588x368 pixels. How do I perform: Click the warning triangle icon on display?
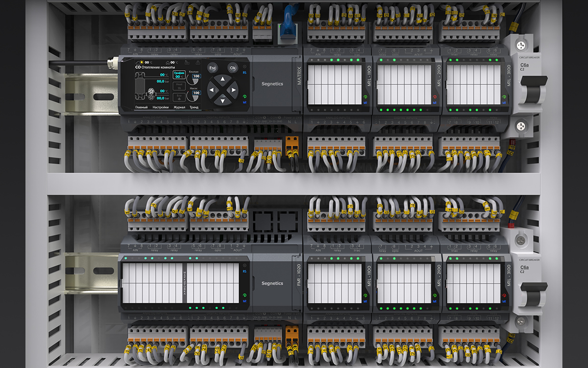pyautogui.click(x=198, y=63)
